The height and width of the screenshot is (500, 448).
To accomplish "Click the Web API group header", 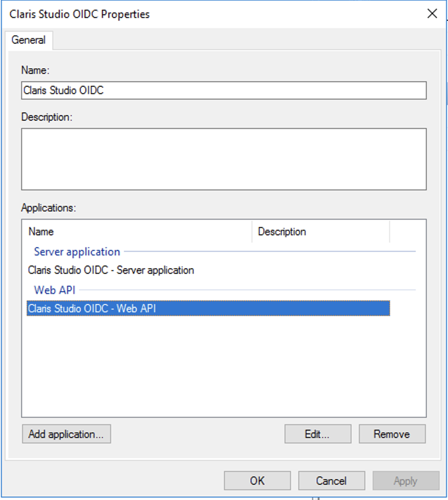I will (x=54, y=289).
